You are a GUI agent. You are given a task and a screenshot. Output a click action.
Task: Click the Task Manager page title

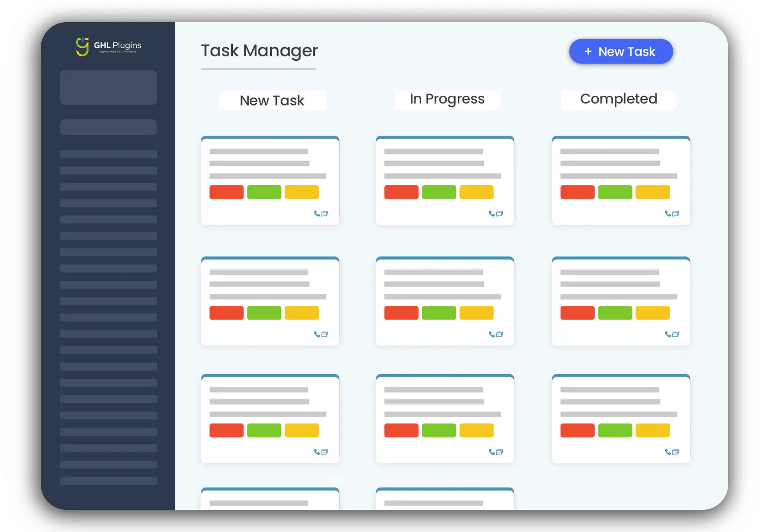(259, 51)
